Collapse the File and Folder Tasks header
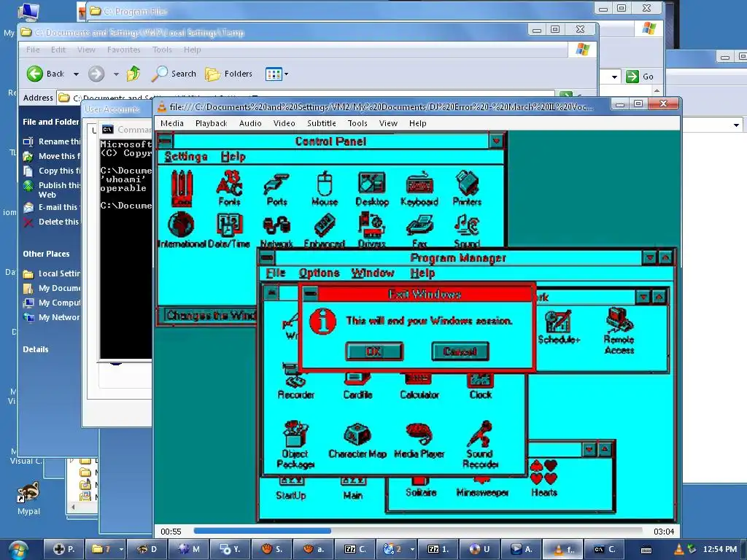The image size is (747, 560). [x=50, y=122]
